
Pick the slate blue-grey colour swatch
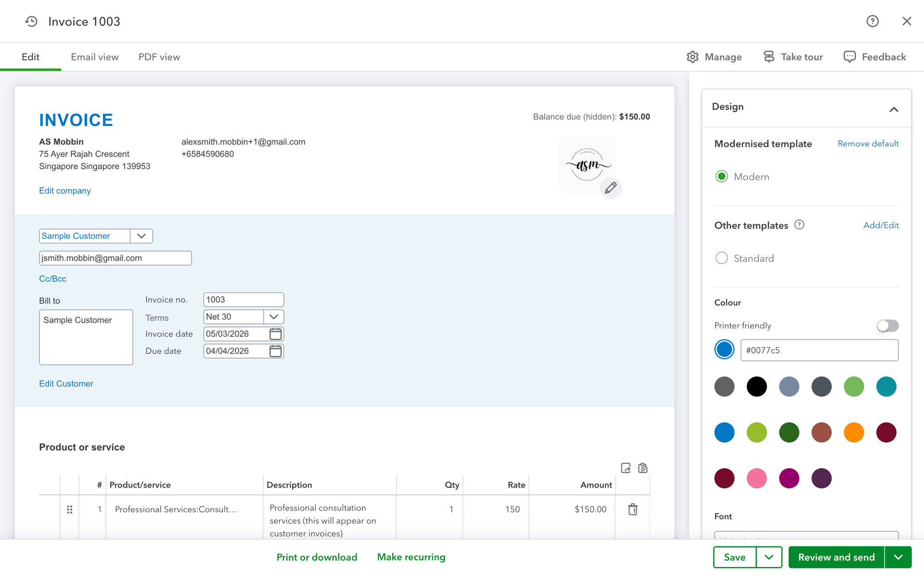[x=789, y=387]
